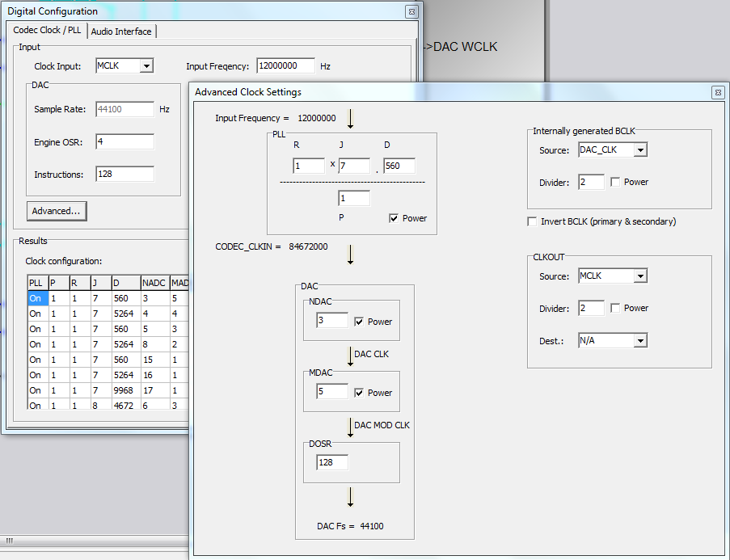Screen dimensions: 730x560
Task: Click the NADC column header
Action: pos(154,283)
